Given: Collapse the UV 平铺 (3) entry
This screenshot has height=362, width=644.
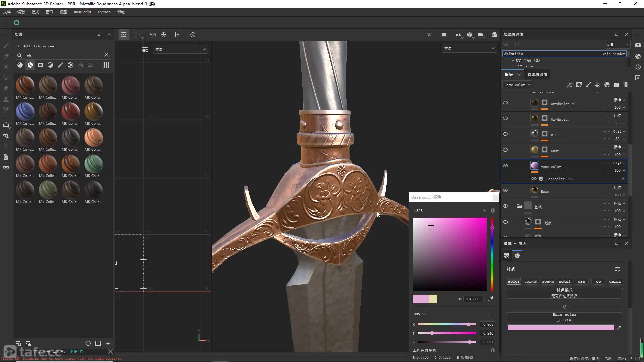Looking at the screenshot, I should [x=513, y=60].
